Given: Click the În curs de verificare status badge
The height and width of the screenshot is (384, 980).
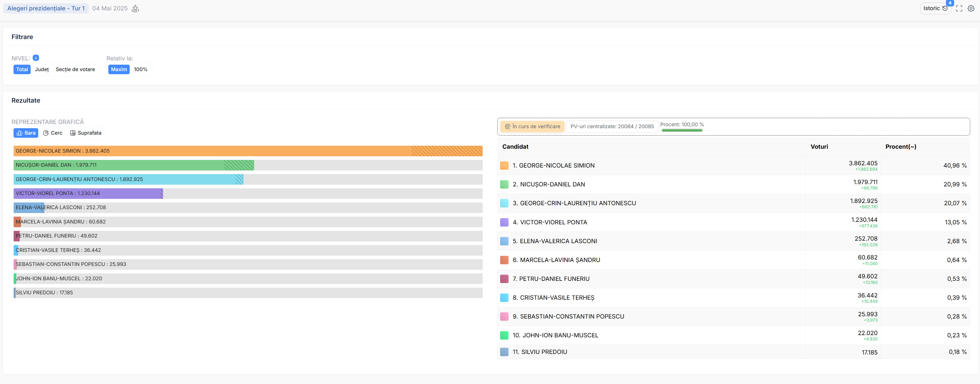Looking at the screenshot, I should coord(532,126).
